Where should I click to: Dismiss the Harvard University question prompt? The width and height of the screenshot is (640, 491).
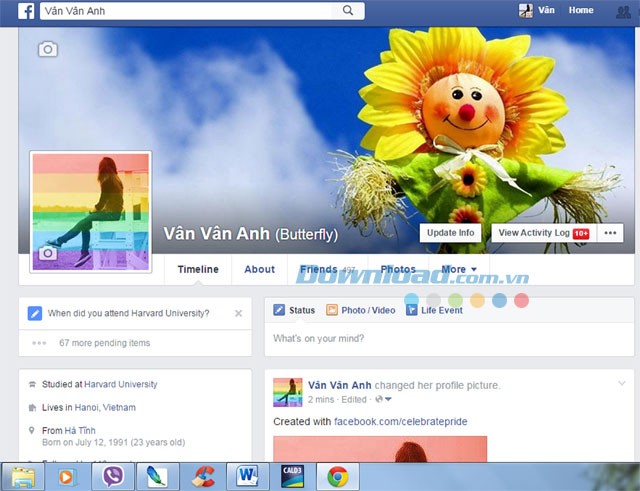(x=238, y=313)
